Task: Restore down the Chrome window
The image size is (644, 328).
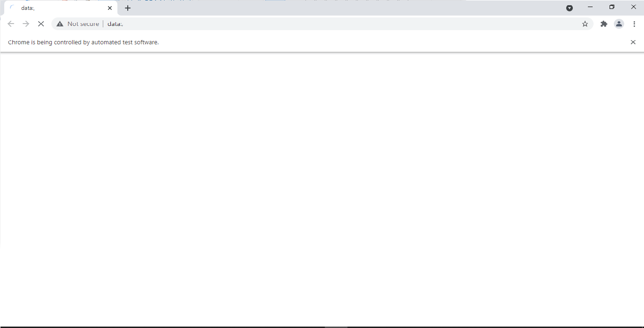Action: [612, 7]
